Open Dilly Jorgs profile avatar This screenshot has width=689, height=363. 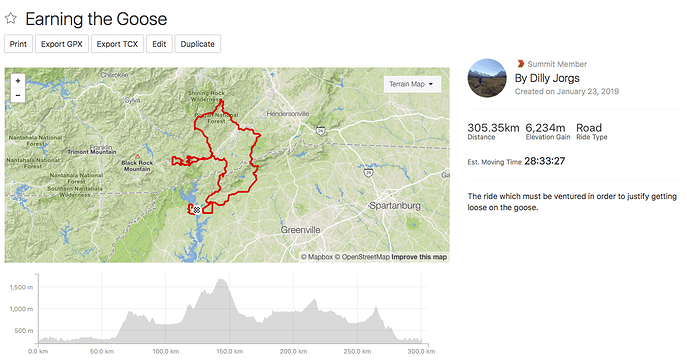(487, 78)
